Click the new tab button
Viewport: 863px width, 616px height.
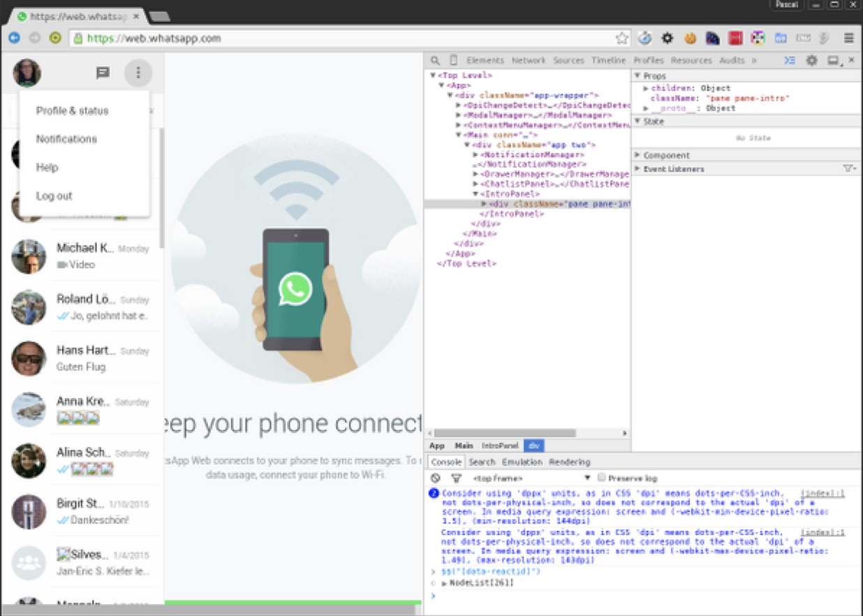160,16
